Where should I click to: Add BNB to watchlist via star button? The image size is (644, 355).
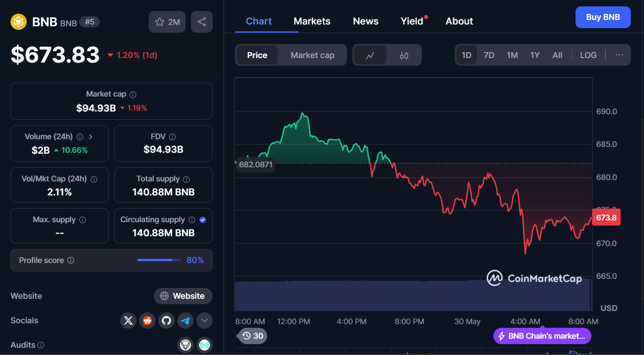point(167,22)
